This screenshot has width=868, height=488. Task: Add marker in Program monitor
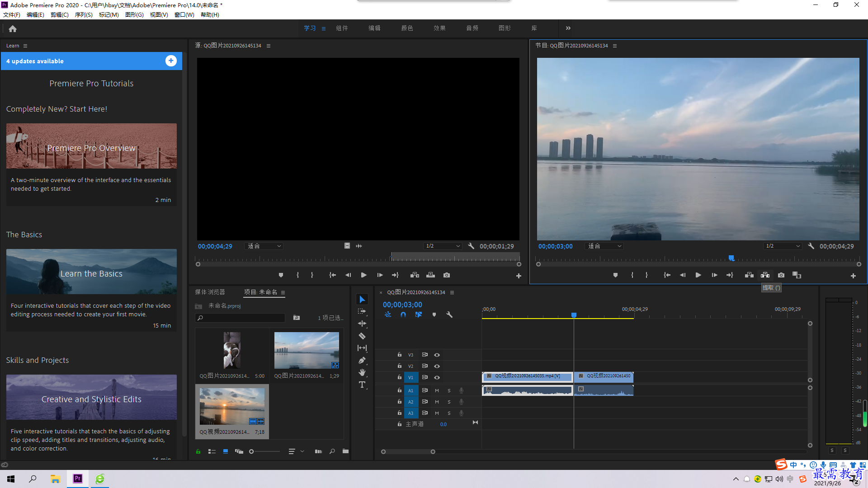click(x=615, y=275)
